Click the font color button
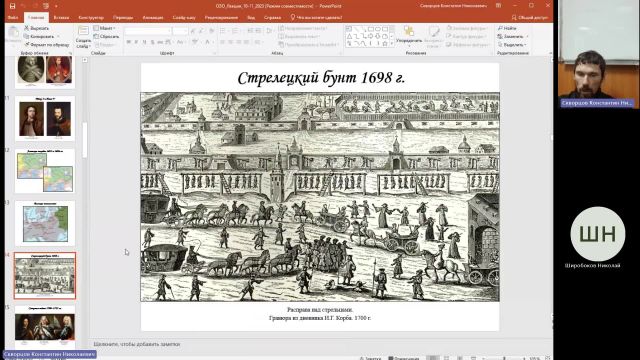 [207, 42]
